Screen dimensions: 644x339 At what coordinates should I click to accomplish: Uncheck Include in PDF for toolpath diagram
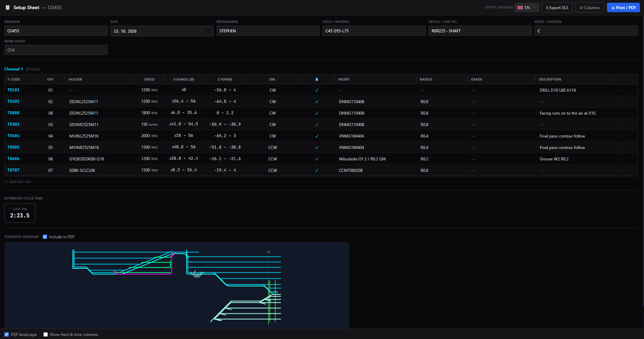(45, 237)
